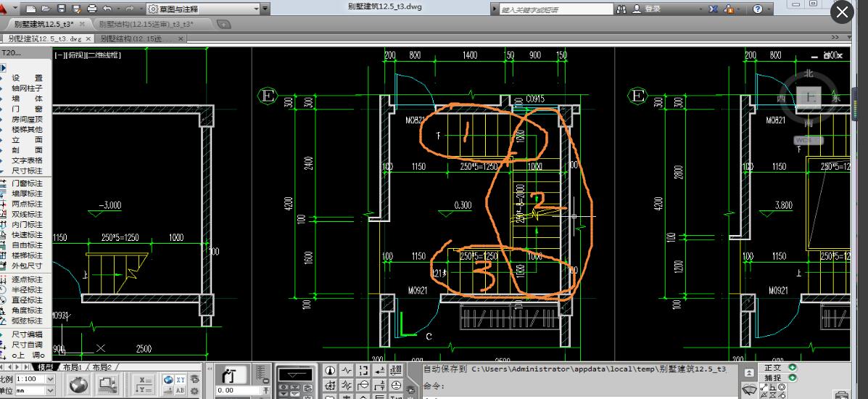Image resolution: width=868 pixels, height=399 pixels.
Task: Click the North face of the view cube
Action: click(x=809, y=73)
